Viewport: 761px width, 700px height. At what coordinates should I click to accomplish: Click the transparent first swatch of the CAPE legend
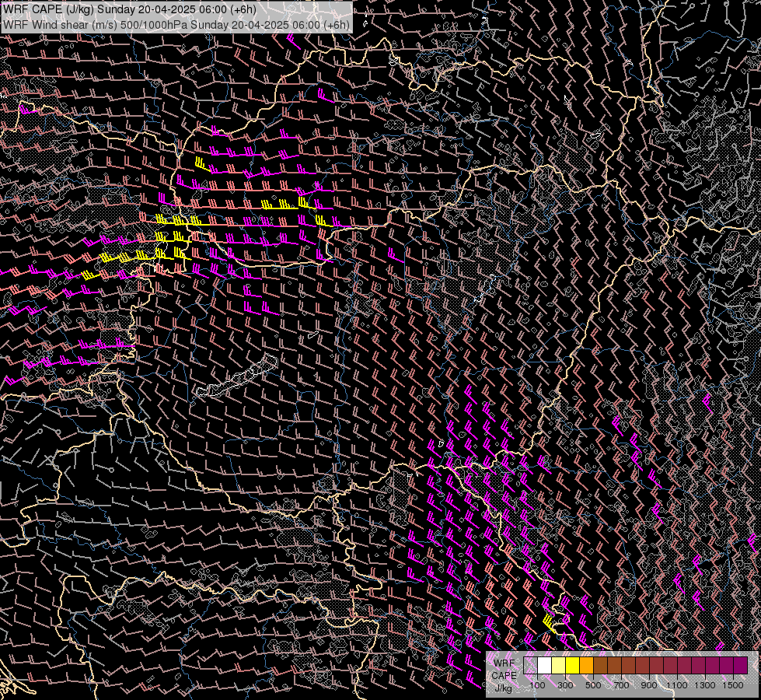pyautogui.click(x=530, y=666)
